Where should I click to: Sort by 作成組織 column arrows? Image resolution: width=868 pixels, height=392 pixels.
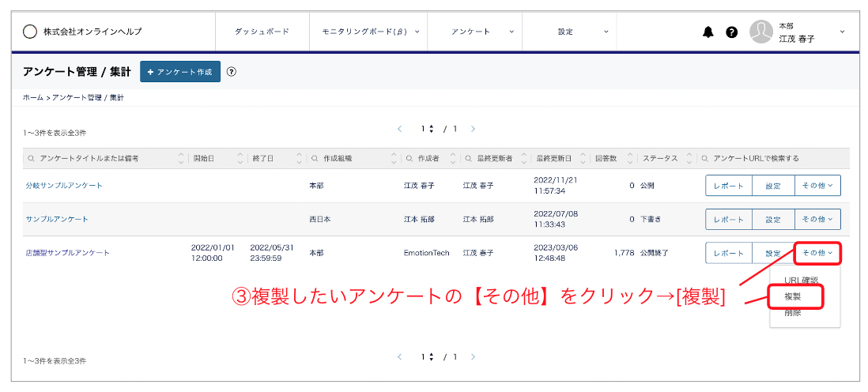(x=394, y=158)
